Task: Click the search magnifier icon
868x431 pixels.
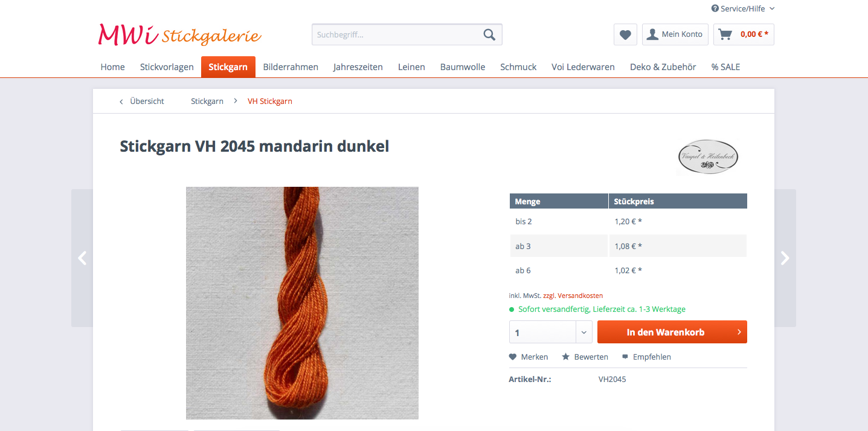Action: click(x=489, y=34)
